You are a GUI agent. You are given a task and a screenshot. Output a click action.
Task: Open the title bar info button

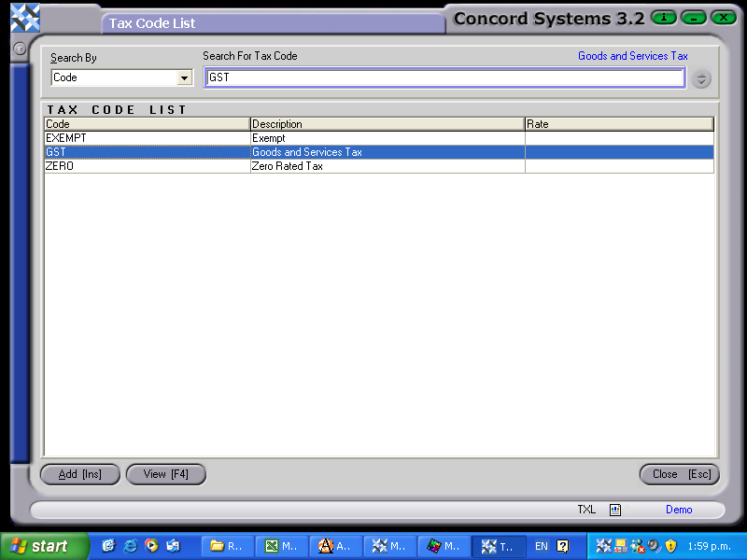[663, 17]
